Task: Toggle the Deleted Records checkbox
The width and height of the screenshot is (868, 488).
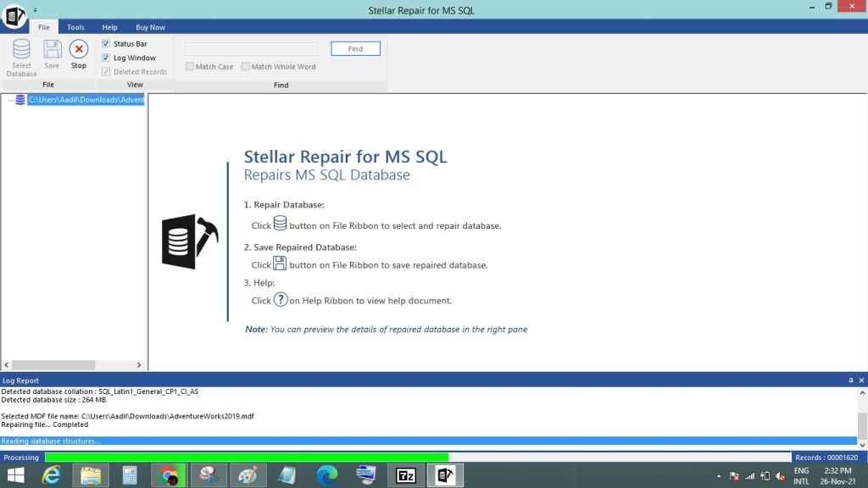Action: (106, 71)
